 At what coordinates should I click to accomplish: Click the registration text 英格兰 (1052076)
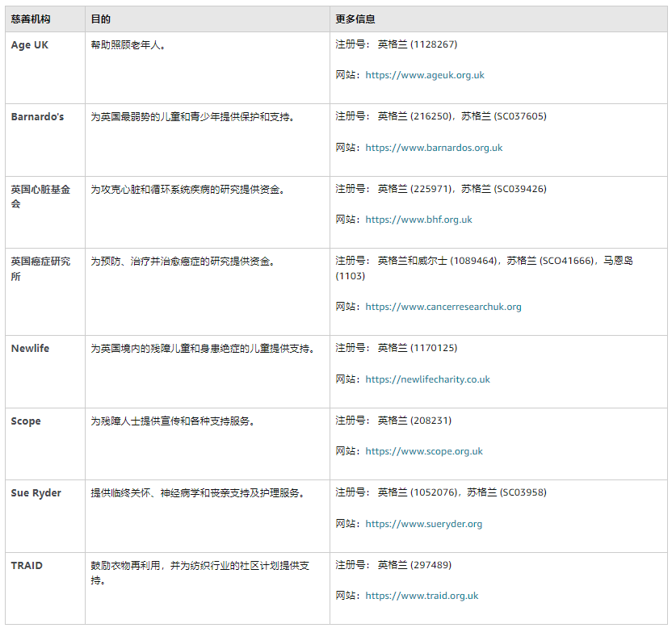point(418,492)
